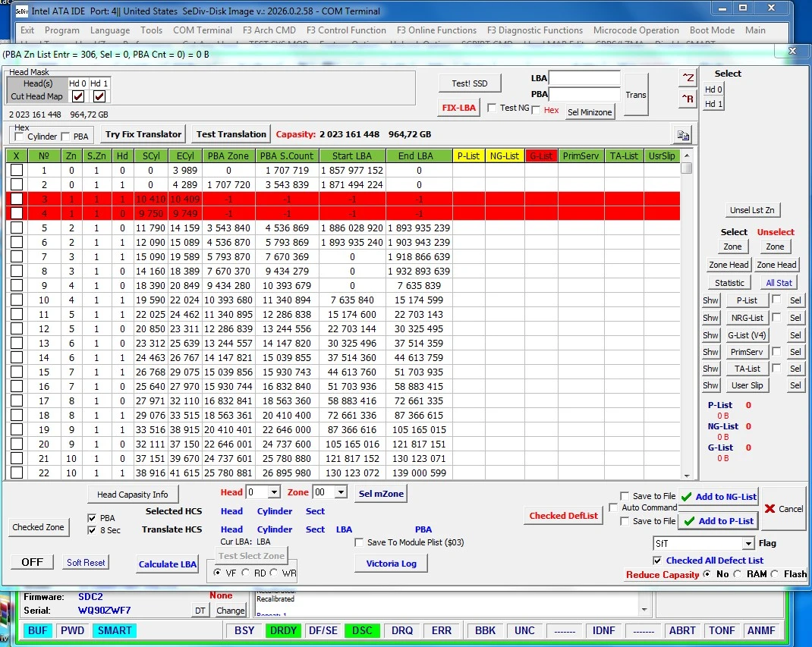This screenshot has height=647, width=812.
Task: Click the green DRDY status indicator
Action: point(283,630)
